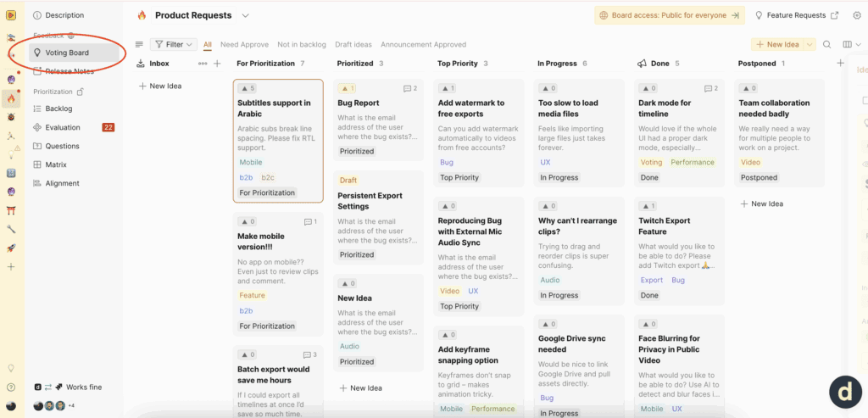Open the Filter dropdown
The width and height of the screenshot is (868, 418).
coord(173,44)
